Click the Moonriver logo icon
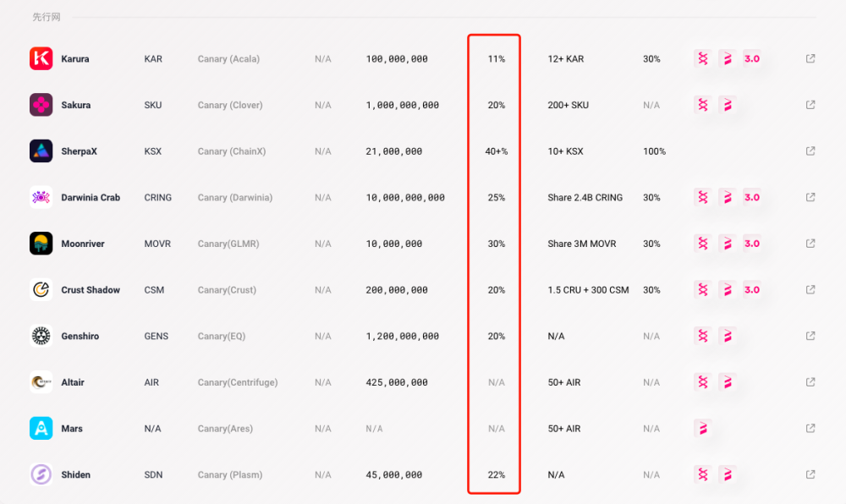The width and height of the screenshot is (846, 504). pos(41,243)
